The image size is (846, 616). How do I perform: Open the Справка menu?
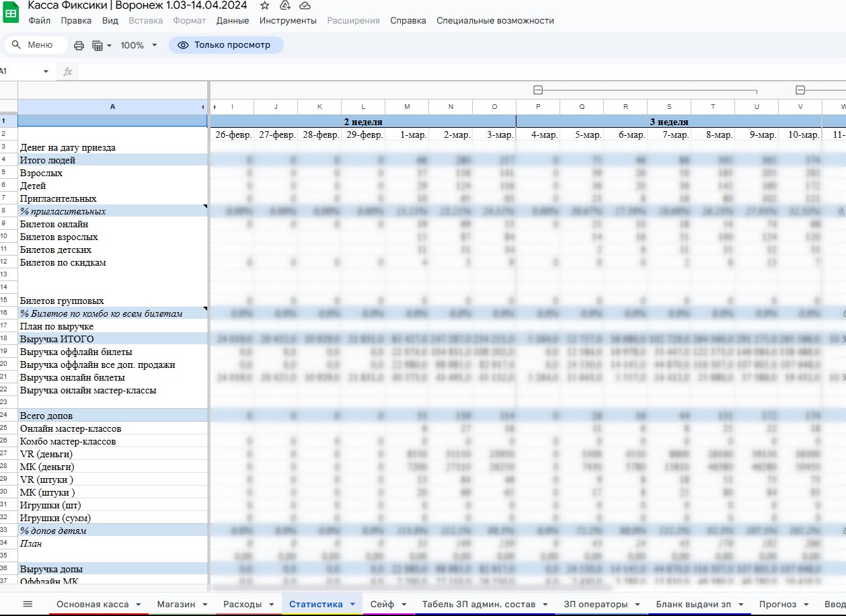point(408,21)
